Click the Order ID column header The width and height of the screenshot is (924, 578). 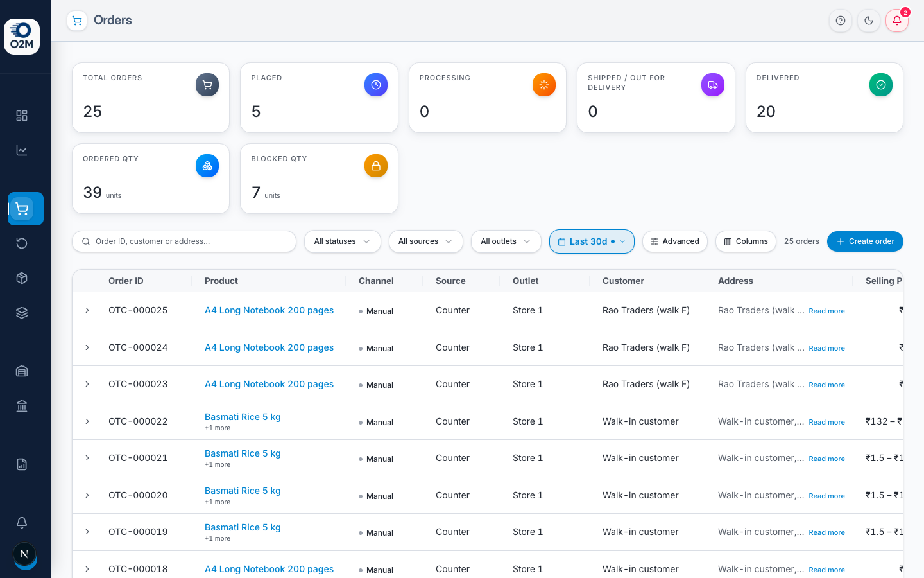(126, 281)
